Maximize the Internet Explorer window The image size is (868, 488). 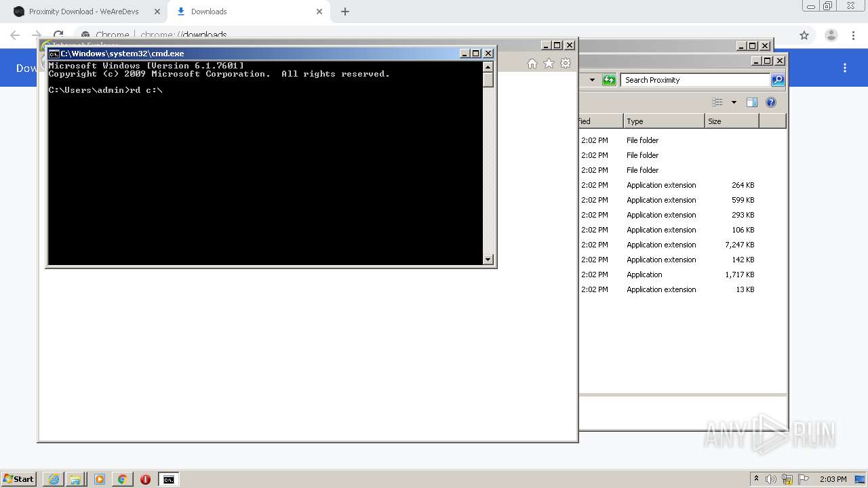pyautogui.click(x=557, y=45)
